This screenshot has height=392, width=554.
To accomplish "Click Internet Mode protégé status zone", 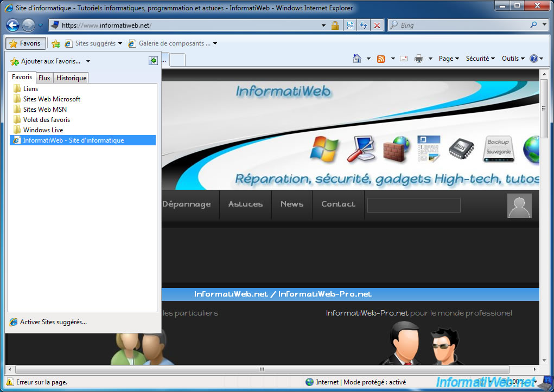I will coord(357,382).
